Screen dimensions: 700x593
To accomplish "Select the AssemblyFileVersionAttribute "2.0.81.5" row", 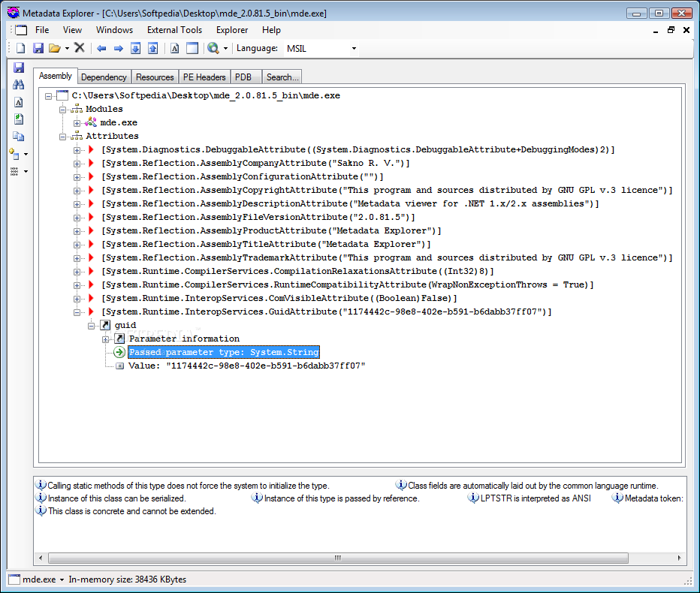I will point(258,217).
